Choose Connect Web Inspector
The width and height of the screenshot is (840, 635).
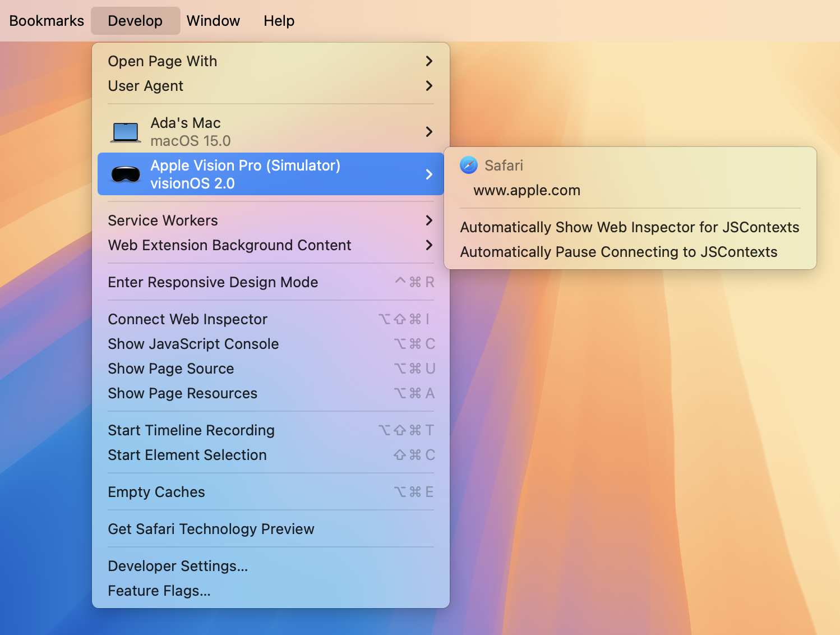[x=271, y=319]
